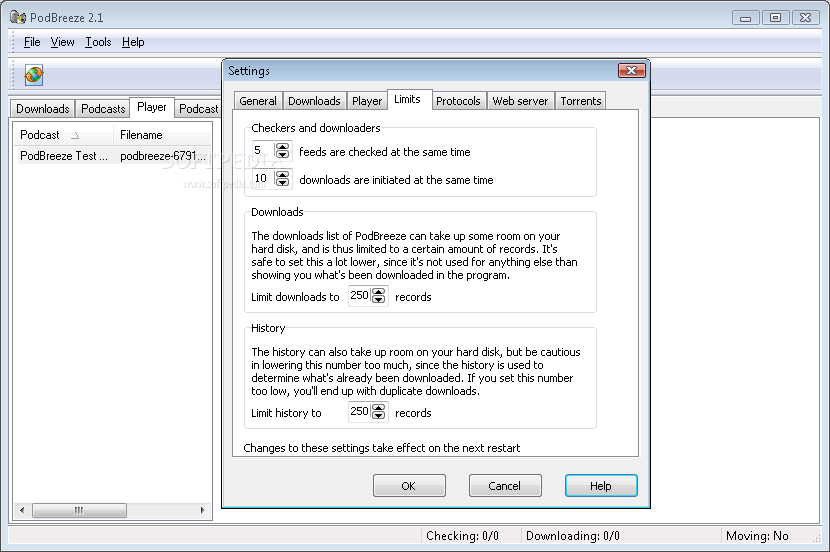This screenshot has height=552, width=830.
Task: Confirm settings with the OK button
Action: coord(409,486)
